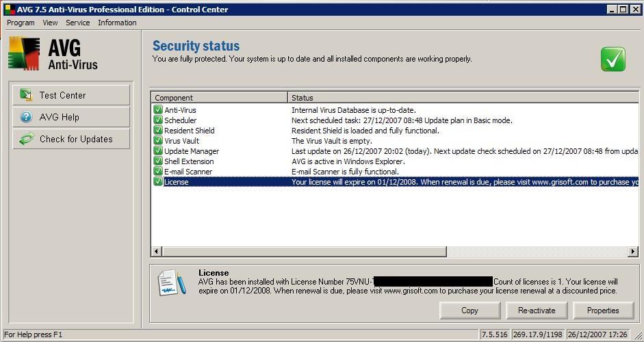Maximize the AVG Control Center window
Viewport: 644px width, 342px height.
pyautogui.click(x=623, y=9)
